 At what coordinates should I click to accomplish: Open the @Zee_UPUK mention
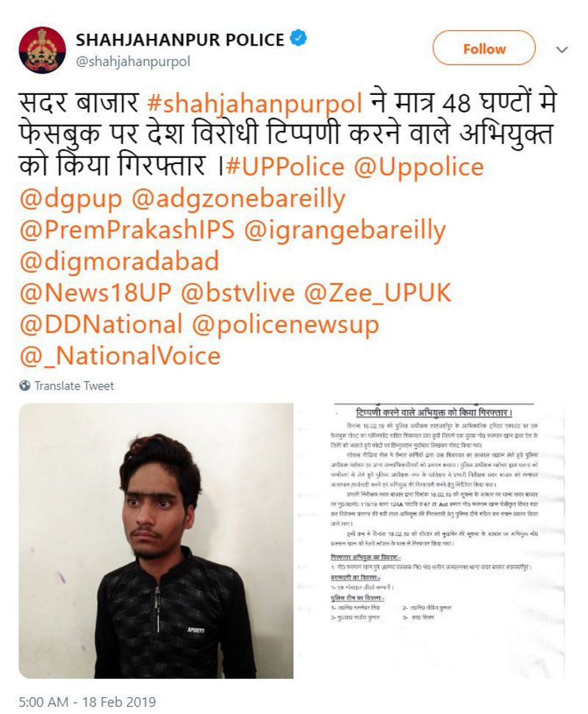tap(377, 293)
